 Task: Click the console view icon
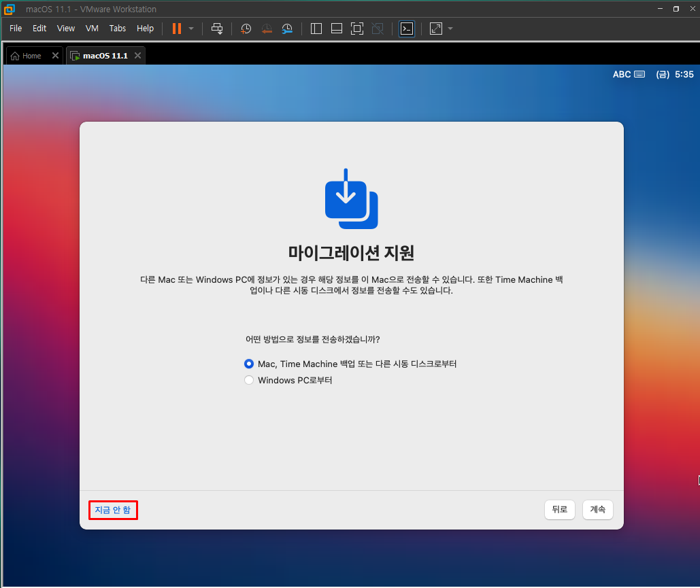pos(407,29)
